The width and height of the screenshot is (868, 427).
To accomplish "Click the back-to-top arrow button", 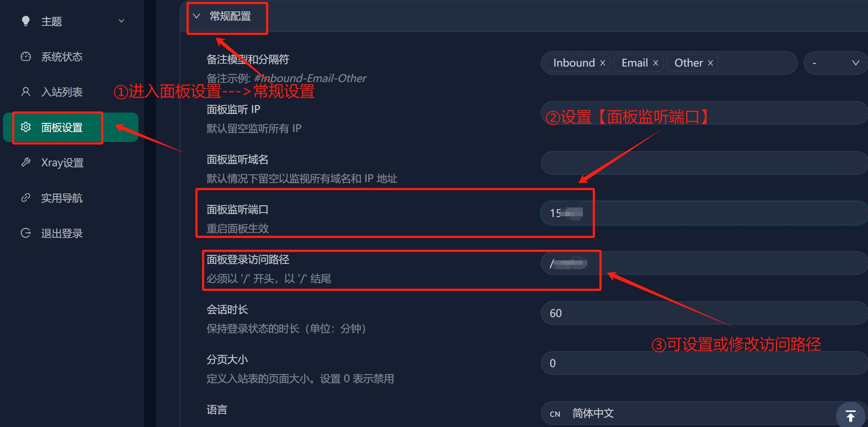I will [x=850, y=416].
